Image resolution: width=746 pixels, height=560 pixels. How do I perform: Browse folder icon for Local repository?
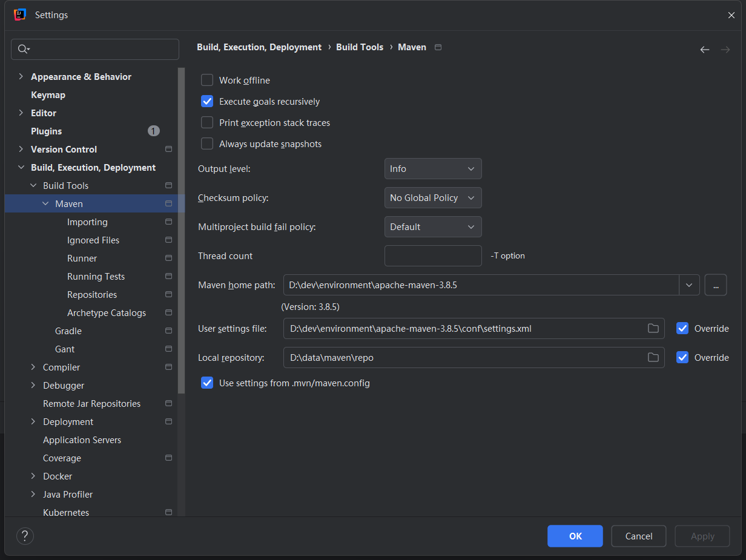click(x=653, y=357)
